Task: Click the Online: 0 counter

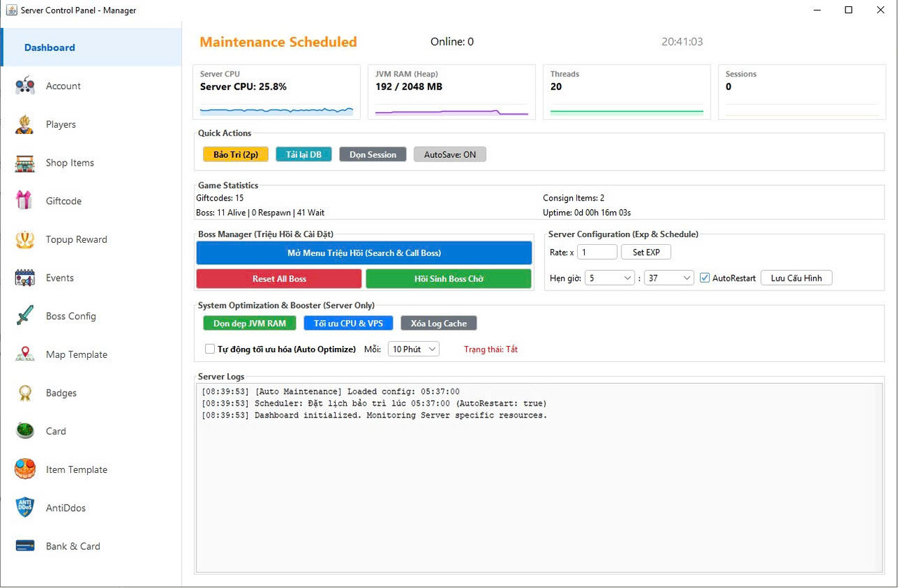Action: point(452,41)
